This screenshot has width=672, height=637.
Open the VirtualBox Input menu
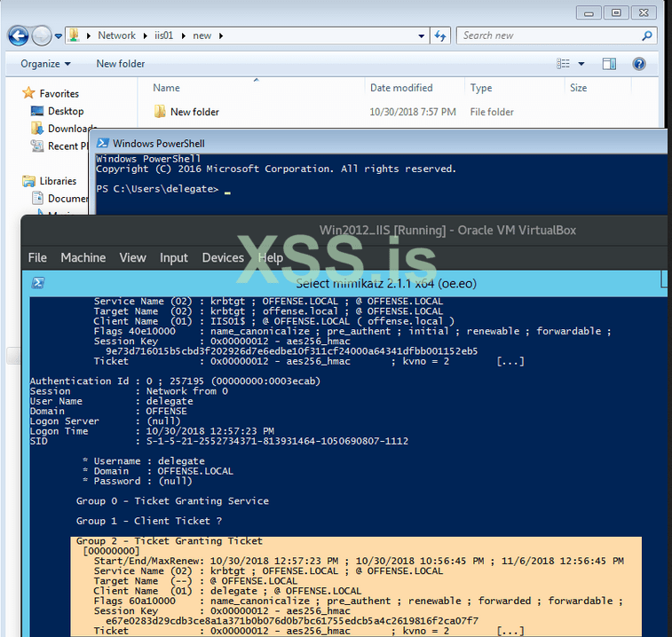click(x=174, y=257)
